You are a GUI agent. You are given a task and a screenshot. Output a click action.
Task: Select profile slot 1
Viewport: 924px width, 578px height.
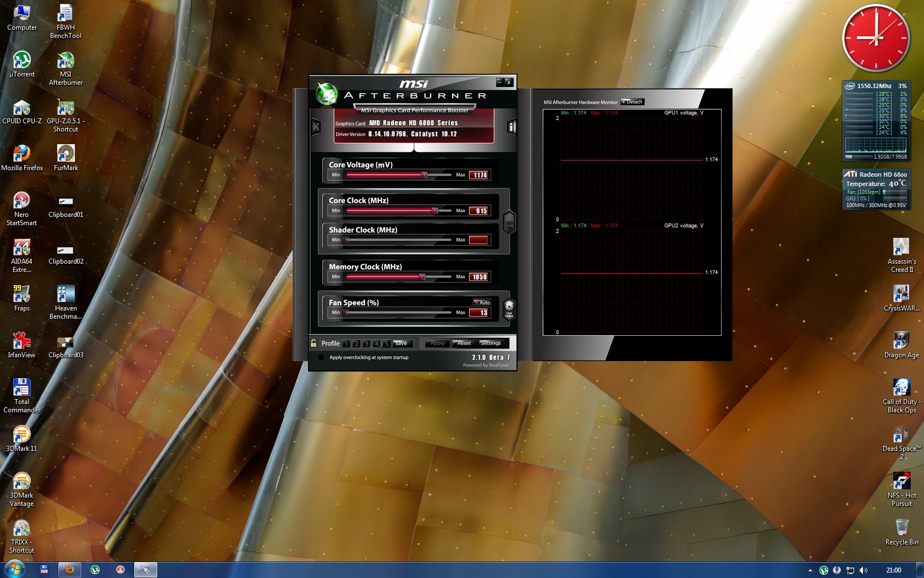click(346, 343)
